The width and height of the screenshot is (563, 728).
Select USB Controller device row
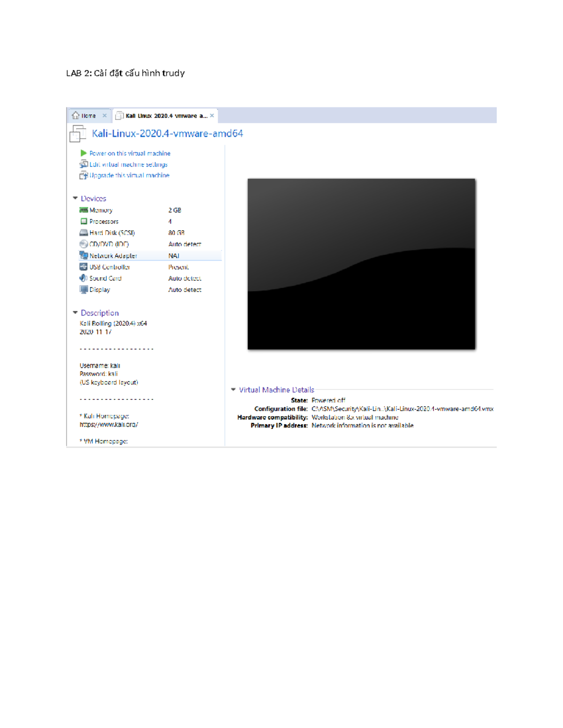pyautogui.click(x=150, y=267)
